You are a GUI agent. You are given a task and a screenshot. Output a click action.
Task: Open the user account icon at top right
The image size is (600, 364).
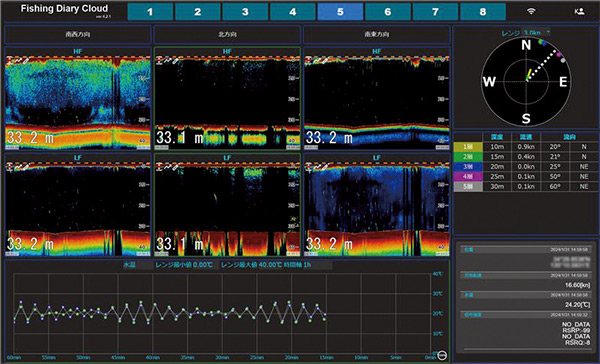point(579,11)
